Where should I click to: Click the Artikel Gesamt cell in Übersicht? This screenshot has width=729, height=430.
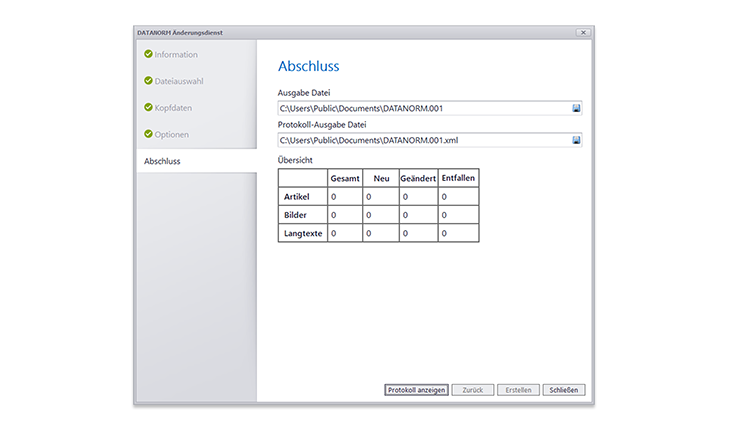tap(345, 197)
